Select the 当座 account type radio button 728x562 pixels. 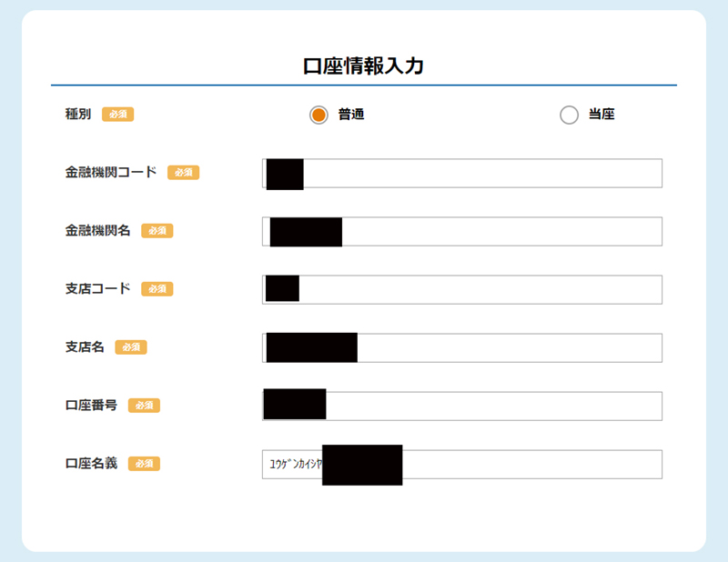pyautogui.click(x=569, y=115)
